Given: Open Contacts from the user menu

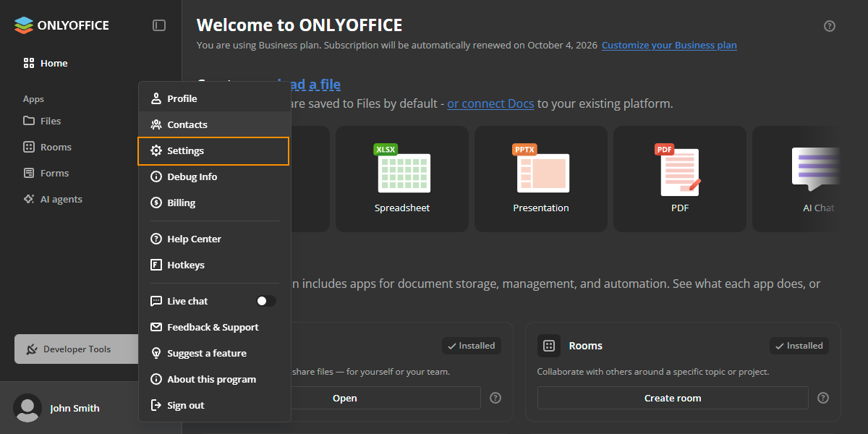Looking at the screenshot, I should point(215,124).
